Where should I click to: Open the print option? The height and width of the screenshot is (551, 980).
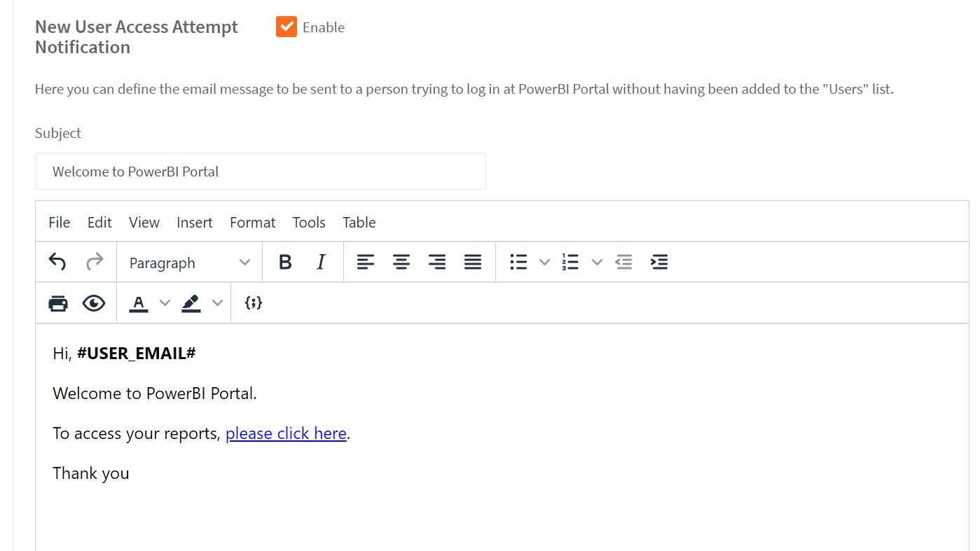(x=57, y=302)
